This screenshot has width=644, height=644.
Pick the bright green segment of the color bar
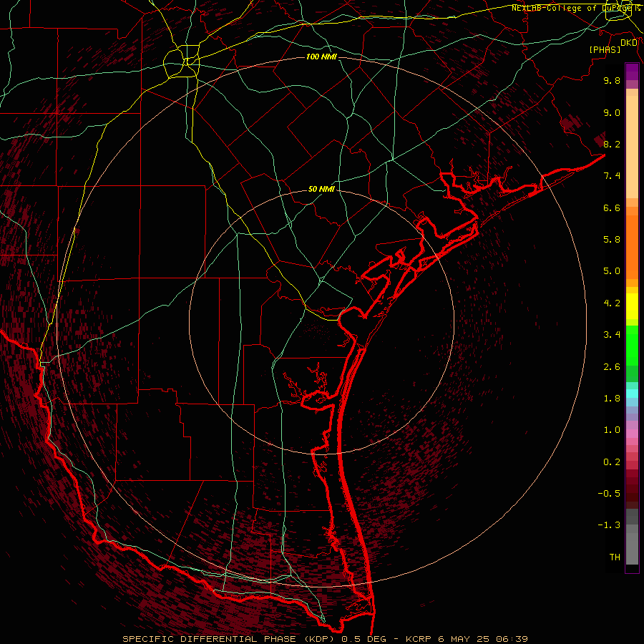[632, 345]
